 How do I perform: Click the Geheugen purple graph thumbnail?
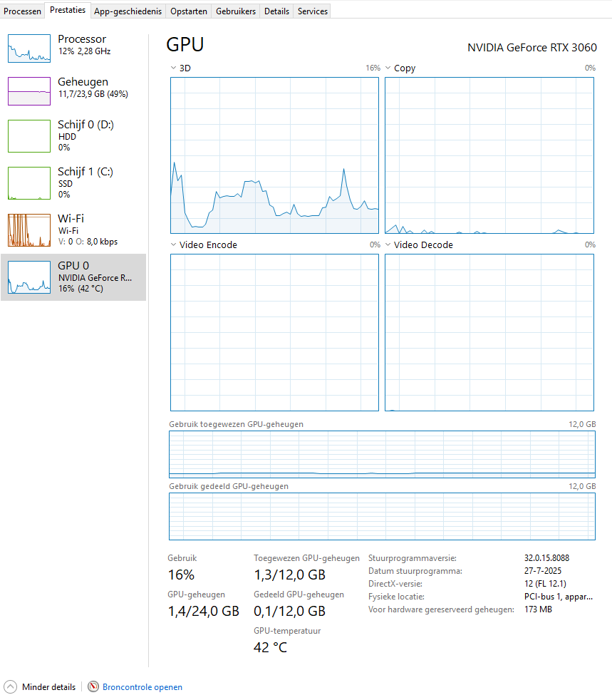29,91
